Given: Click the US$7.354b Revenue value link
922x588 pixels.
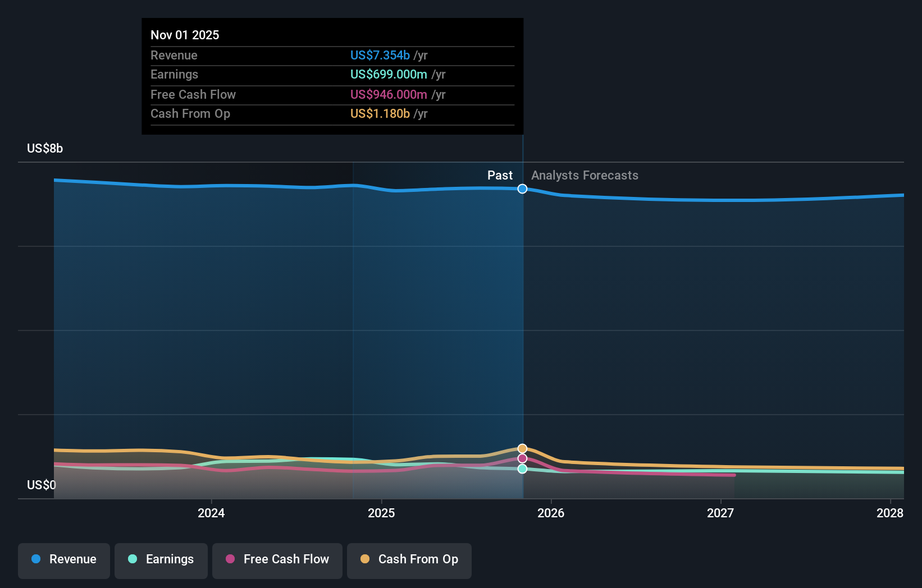Looking at the screenshot, I should click(x=380, y=56).
